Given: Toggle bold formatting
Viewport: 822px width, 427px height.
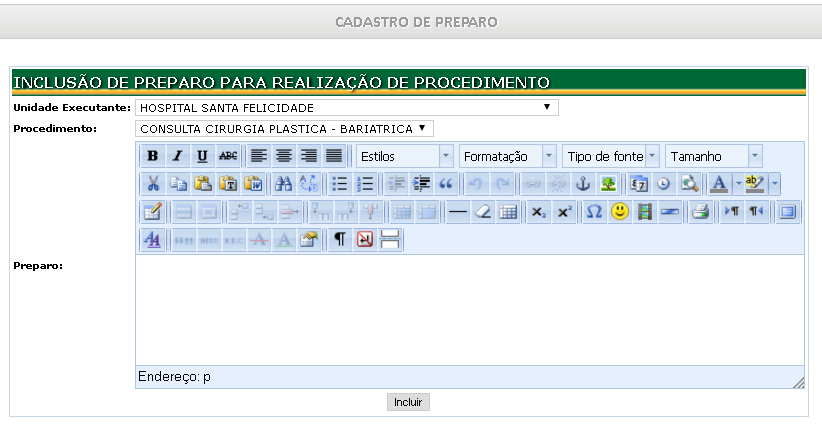Looking at the screenshot, I should 153,156.
